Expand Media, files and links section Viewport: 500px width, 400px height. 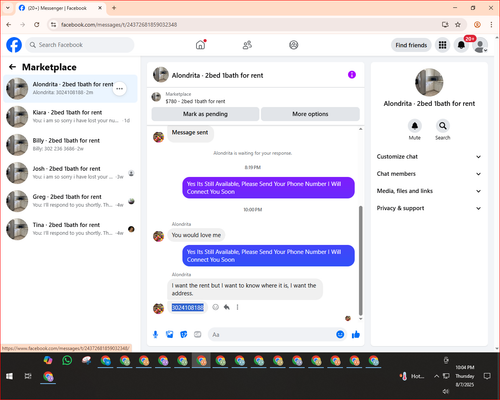click(429, 191)
